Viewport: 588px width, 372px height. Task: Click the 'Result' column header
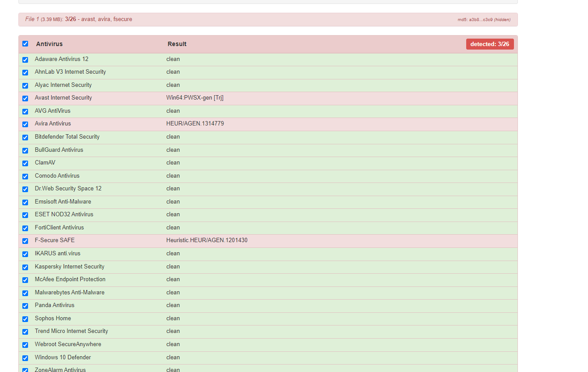tap(177, 44)
